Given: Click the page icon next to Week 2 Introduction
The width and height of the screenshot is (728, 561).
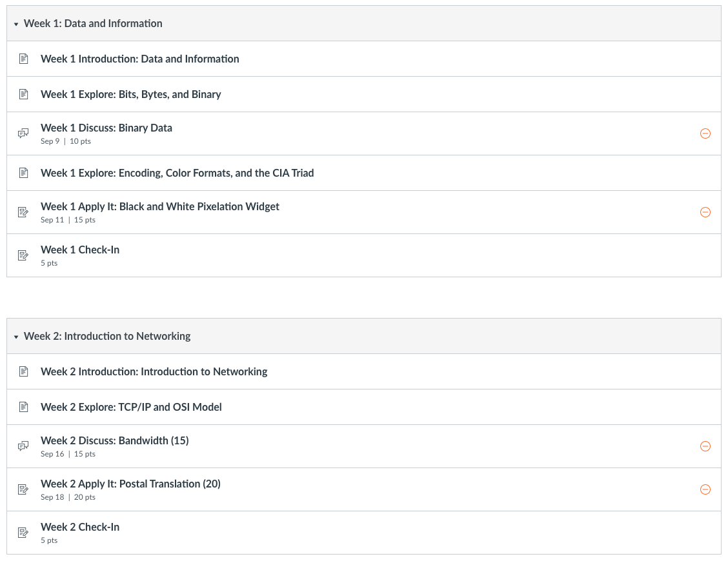Looking at the screenshot, I should click(x=24, y=371).
